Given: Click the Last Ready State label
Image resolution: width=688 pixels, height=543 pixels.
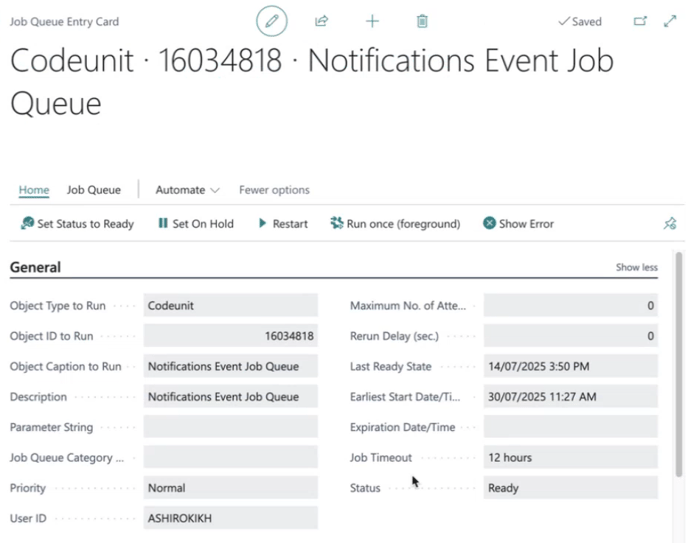Looking at the screenshot, I should (391, 366).
